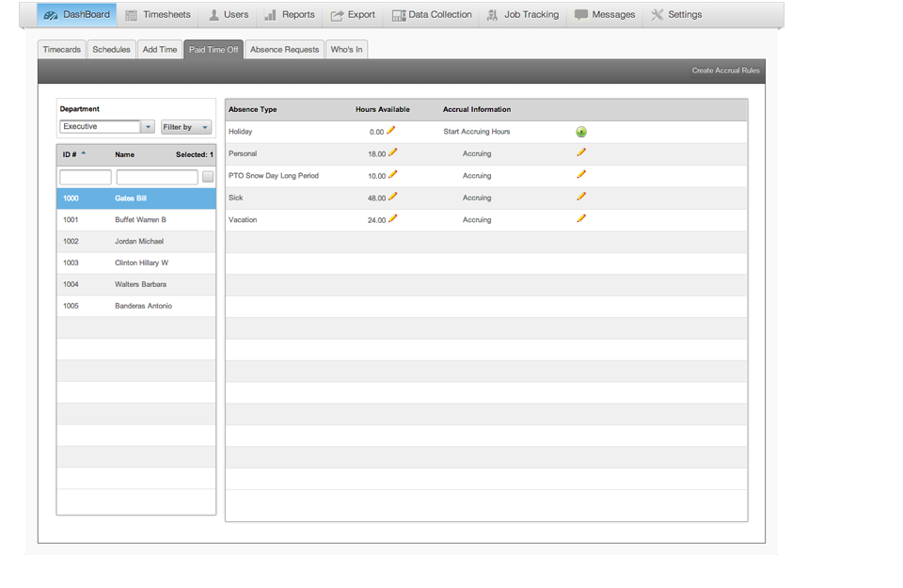Edit Personal hours available pencil icon

[x=393, y=152]
